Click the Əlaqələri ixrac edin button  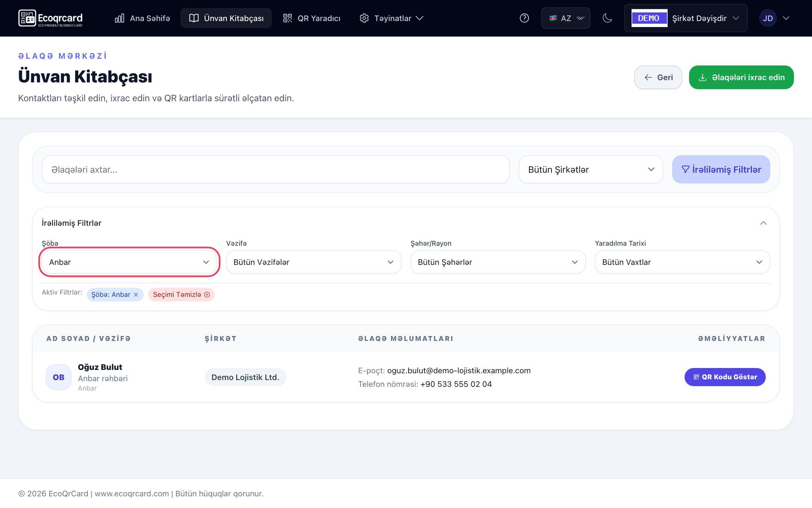(x=741, y=78)
